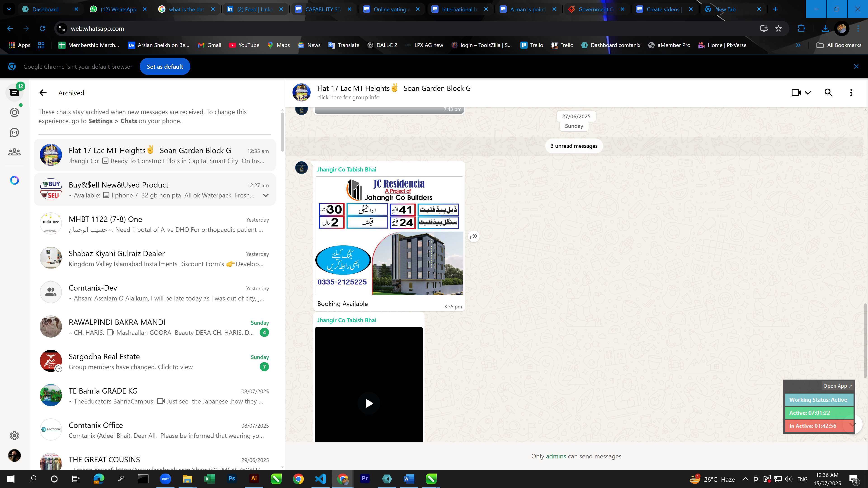Click the admins link in footer
The width and height of the screenshot is (868, 488).
point(556,456)
